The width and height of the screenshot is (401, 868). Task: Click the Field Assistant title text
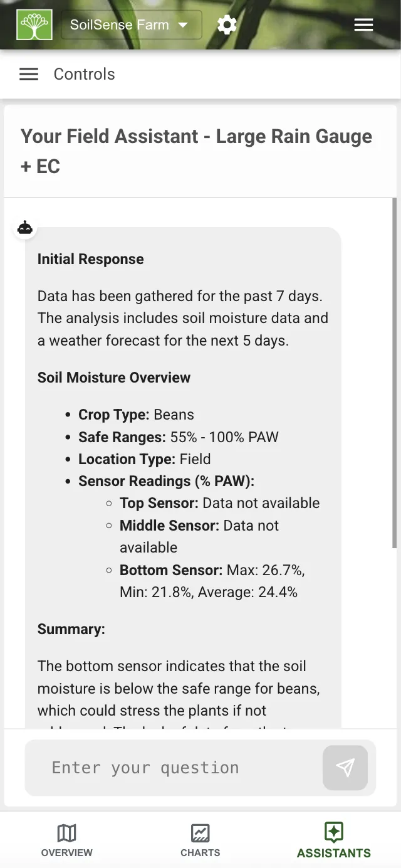tap(196, 151)
